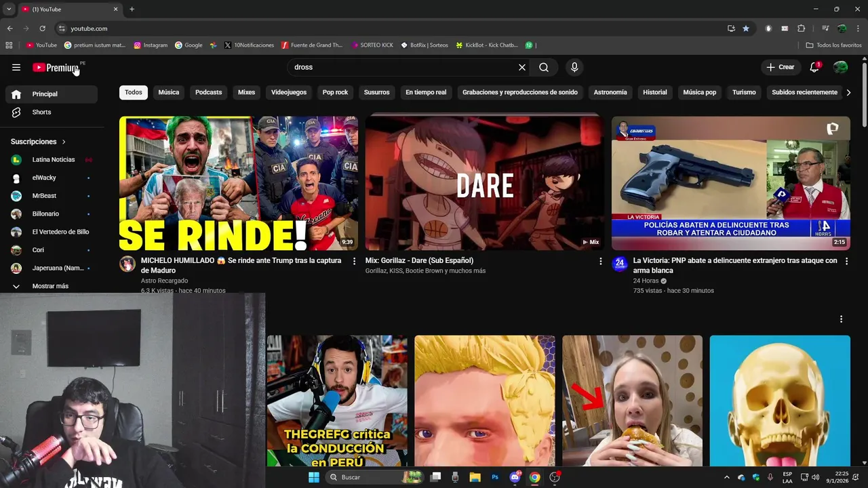This screenshot has width=868, height=488.
Task: Go to Principal in the sidebar
Action: (x=52, y=94)
